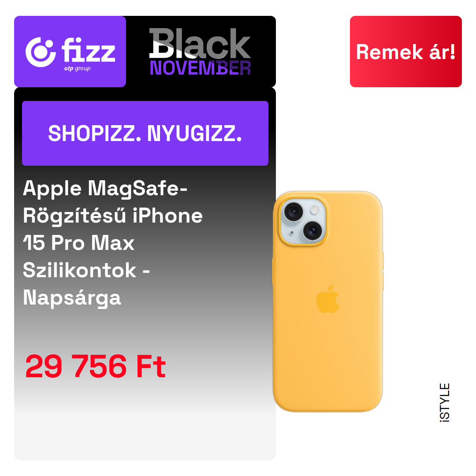Click the yellow camera bump frame
Viewport: 476px width, 476px height.
[303, 221]
